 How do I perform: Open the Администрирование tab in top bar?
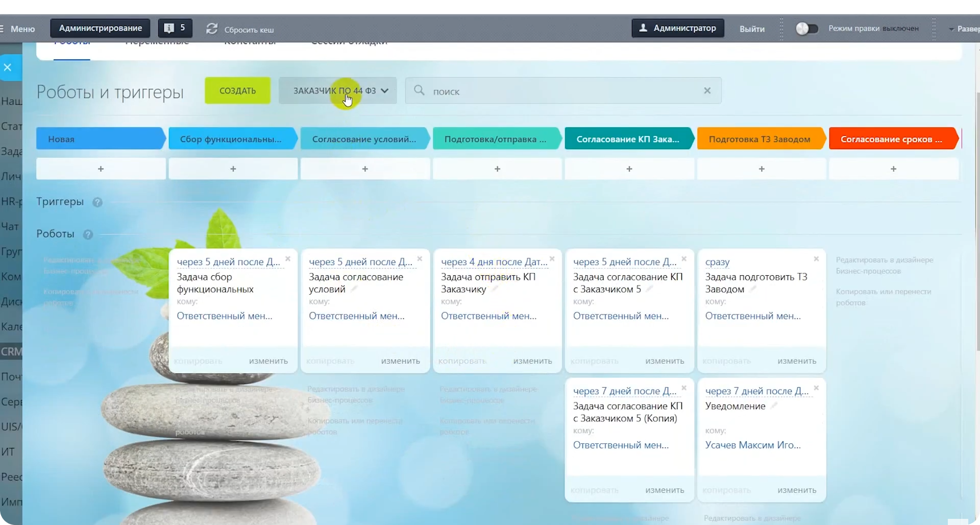pyautogui.click(x=100, y=28)
